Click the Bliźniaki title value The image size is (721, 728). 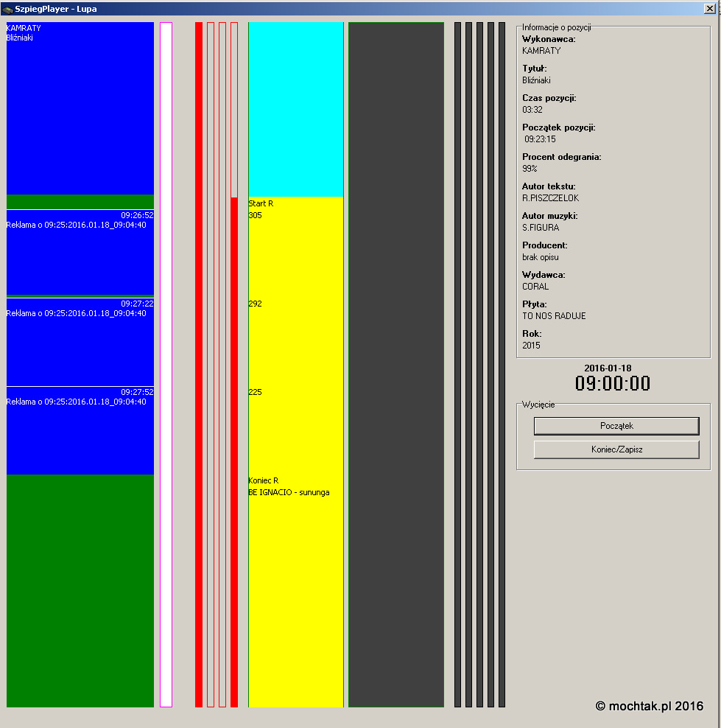[536, 80]
